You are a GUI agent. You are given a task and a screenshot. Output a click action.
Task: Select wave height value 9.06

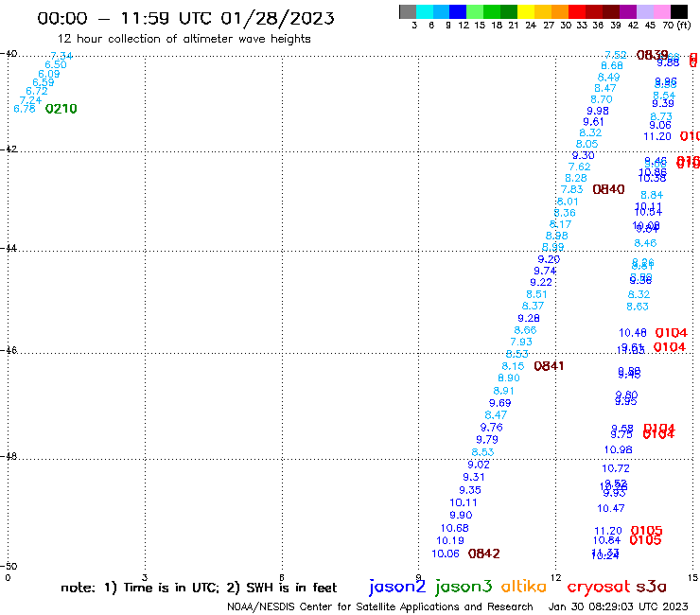click(660, 125)
